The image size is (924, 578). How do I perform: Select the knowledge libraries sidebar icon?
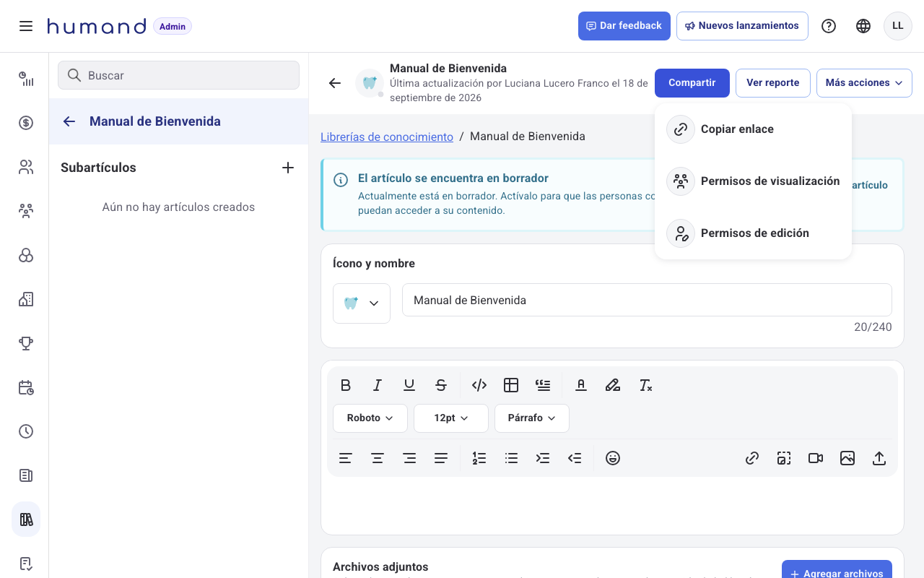(26, 519)
